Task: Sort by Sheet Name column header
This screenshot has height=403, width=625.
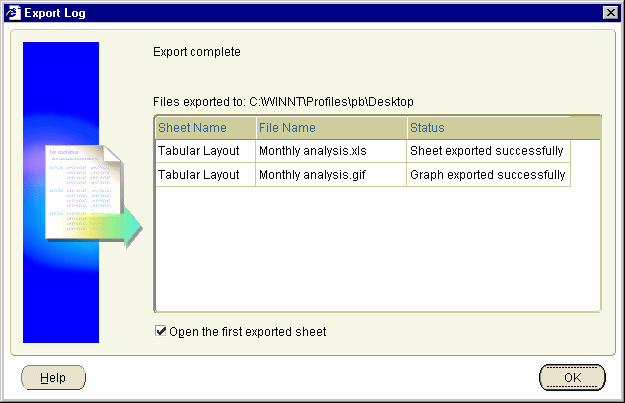Action: 205,128
